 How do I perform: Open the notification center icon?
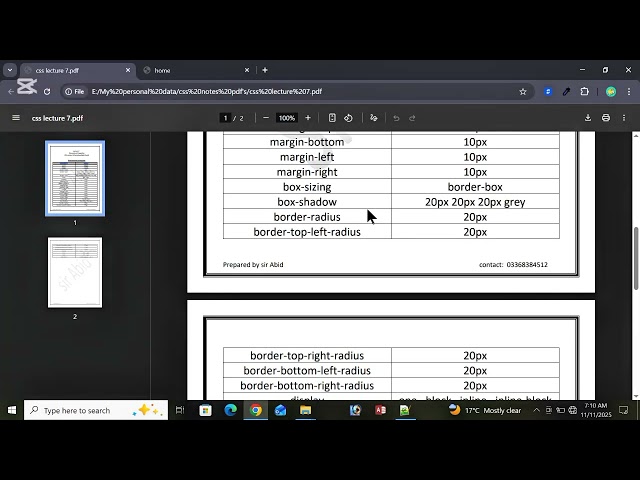623,410
